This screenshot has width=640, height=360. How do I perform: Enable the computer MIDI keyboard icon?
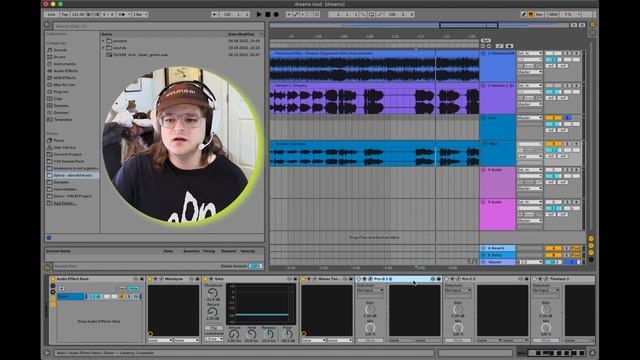[x=531, y=14]
